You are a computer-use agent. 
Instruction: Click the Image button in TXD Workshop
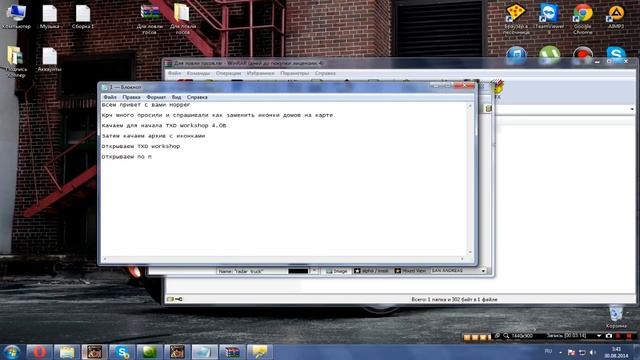(x=337, y=271)
